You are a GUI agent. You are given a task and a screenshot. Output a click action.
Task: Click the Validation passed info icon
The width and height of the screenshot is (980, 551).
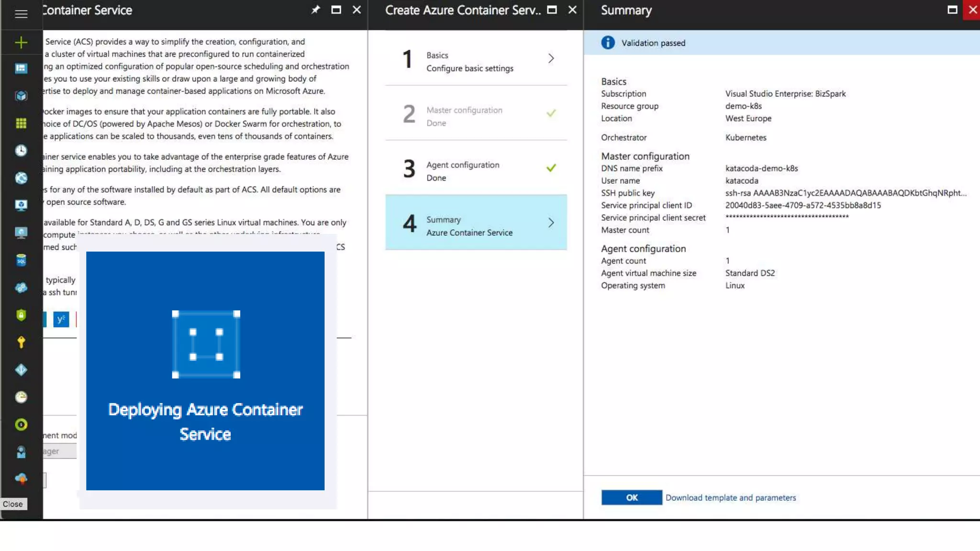pos(608,43)
